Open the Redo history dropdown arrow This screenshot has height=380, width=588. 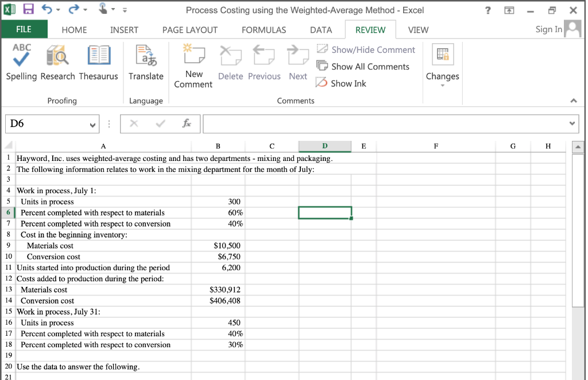pos(85,10)
